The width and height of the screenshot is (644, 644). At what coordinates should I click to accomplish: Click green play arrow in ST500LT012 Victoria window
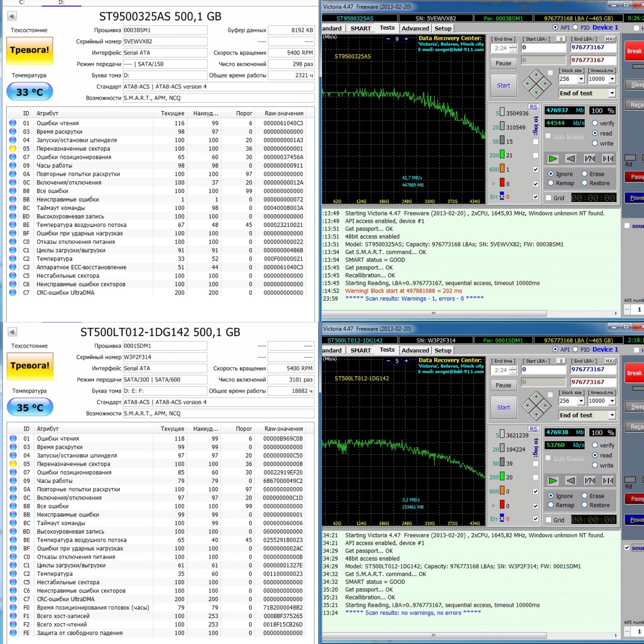point(553,481)
